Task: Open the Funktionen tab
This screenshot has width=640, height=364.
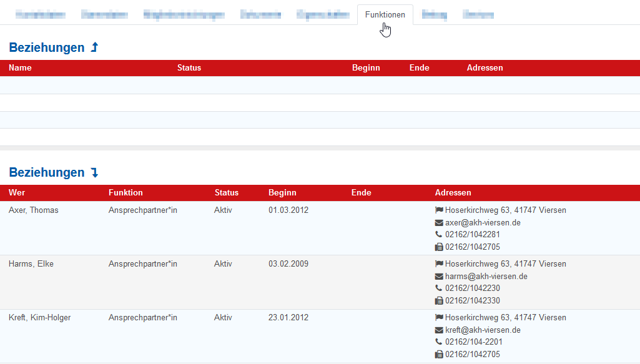Action: (385, 15)
